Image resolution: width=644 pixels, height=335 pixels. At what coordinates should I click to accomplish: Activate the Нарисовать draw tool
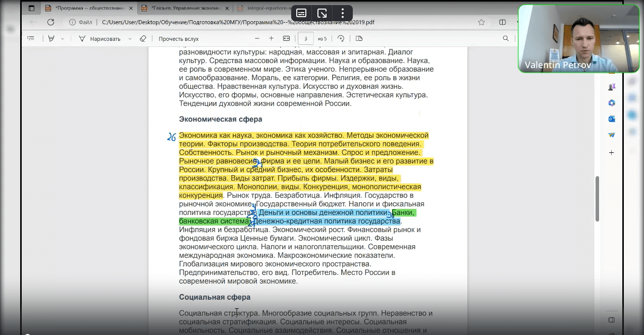[x=99, y=38]
